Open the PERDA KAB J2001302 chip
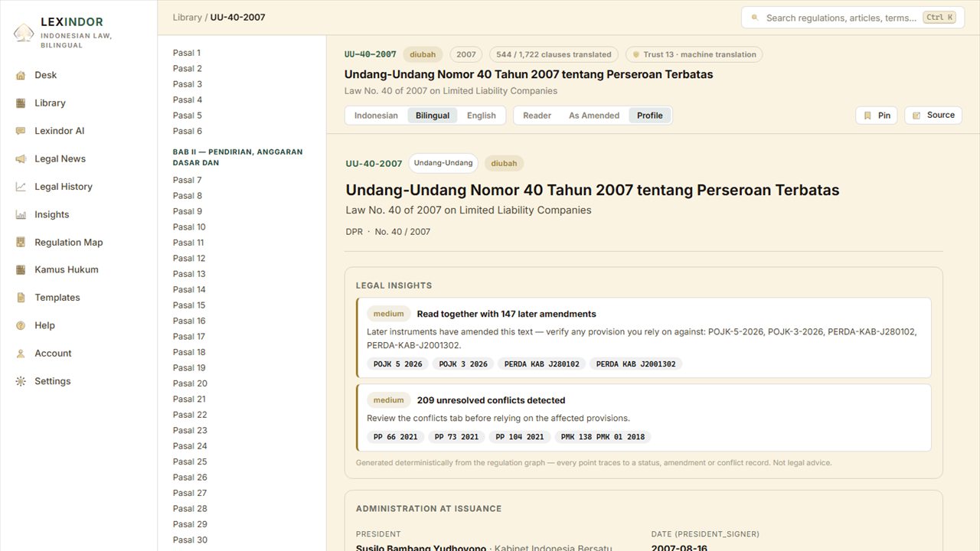Screen dimensions: 980x551 [636, 364]
